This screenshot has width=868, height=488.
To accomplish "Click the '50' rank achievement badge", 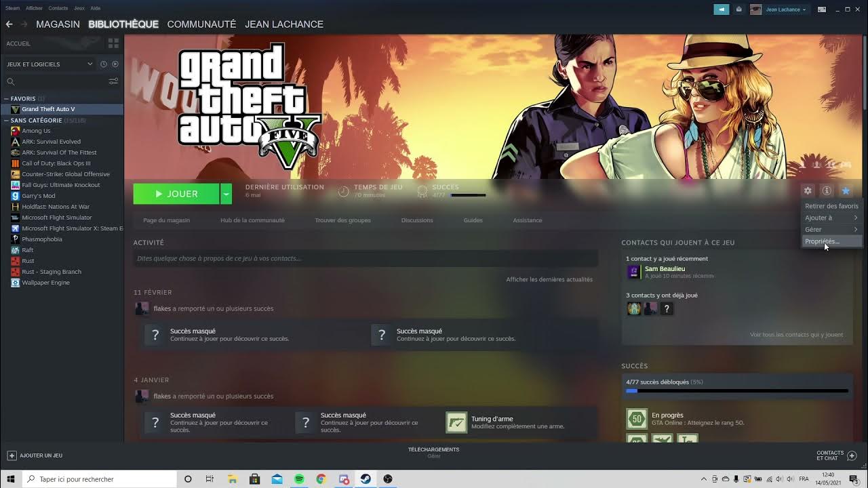I will (637, 419).
